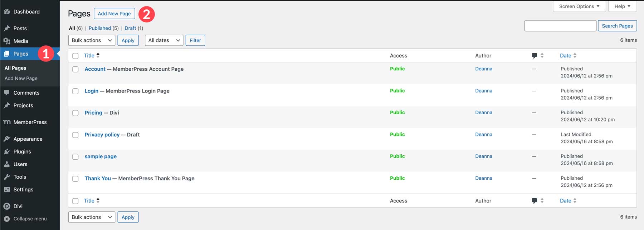Open the All dates filter dropdown
This screenshot has height=230, width=644.
tap(164, 40)
